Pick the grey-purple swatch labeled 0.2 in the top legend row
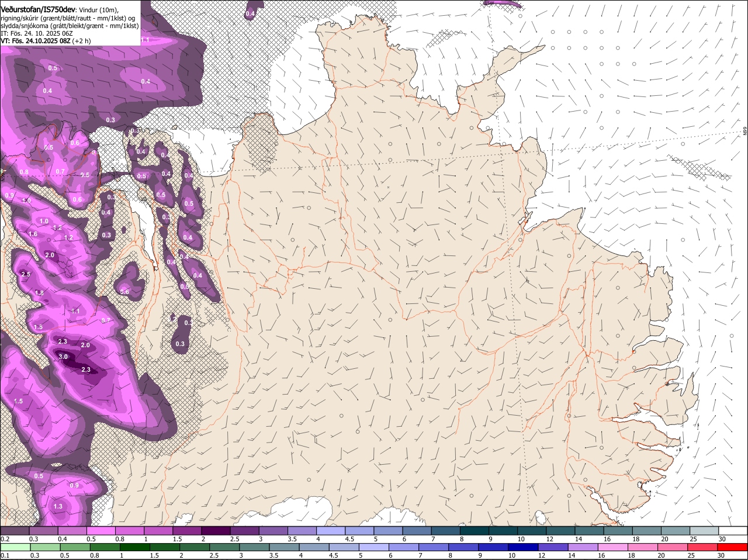 tap(15, 531)
